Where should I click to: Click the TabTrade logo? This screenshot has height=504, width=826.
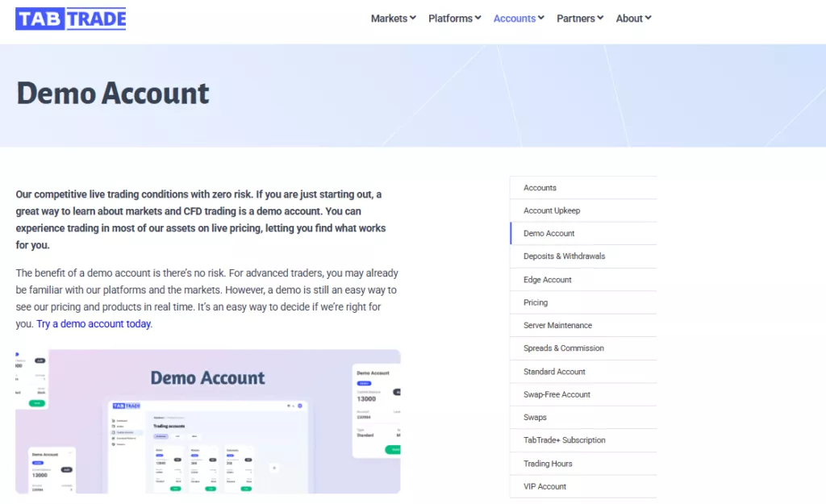coord(71,19)
